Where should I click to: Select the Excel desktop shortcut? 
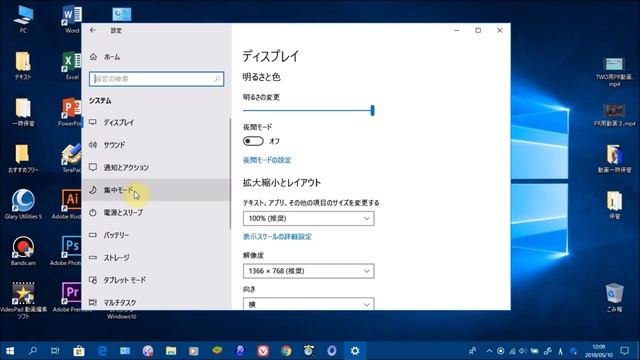[x=72, y=65]
